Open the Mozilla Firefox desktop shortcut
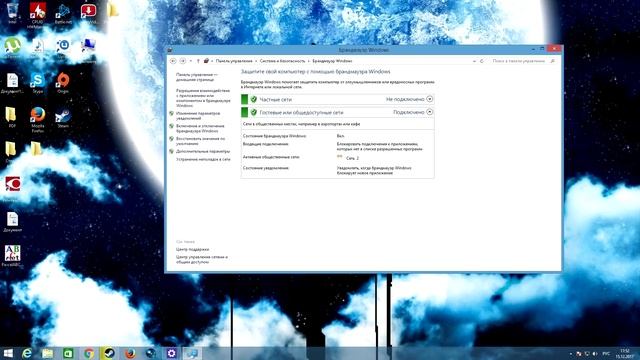The height and width of the screenshot is (360, 640). [x=38, y=119]
